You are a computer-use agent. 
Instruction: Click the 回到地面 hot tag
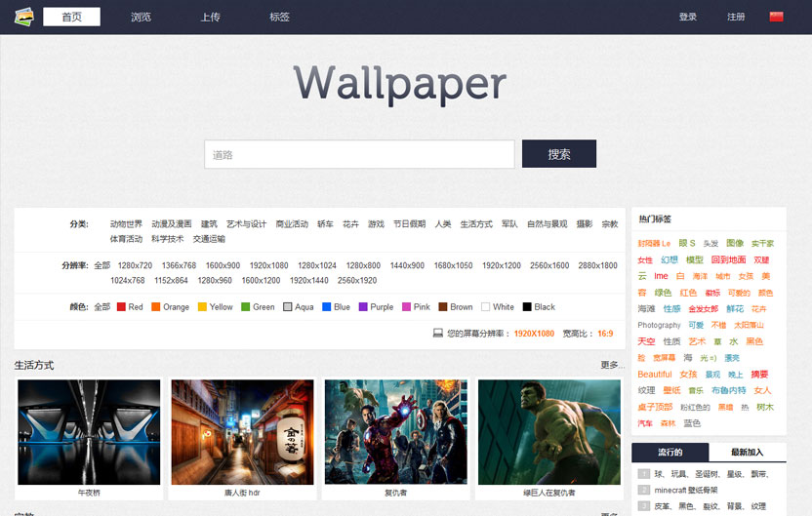click(x=728, y=259)
